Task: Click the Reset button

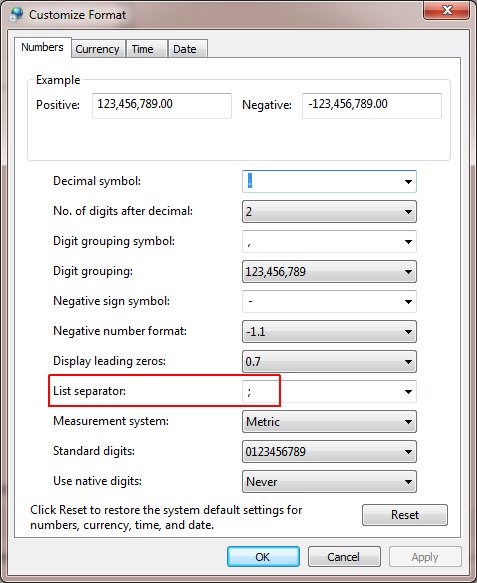Action: pyautogui.click(x=405, y=515)
